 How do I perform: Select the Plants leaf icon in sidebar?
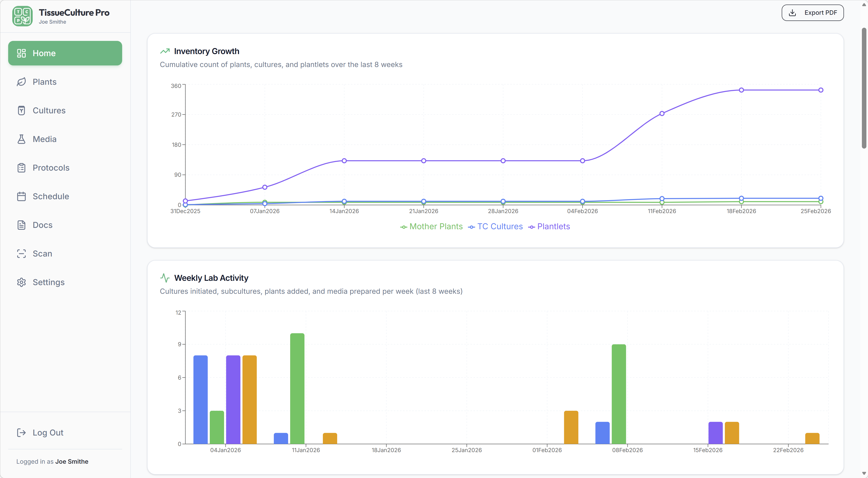(x=21, y=82)
